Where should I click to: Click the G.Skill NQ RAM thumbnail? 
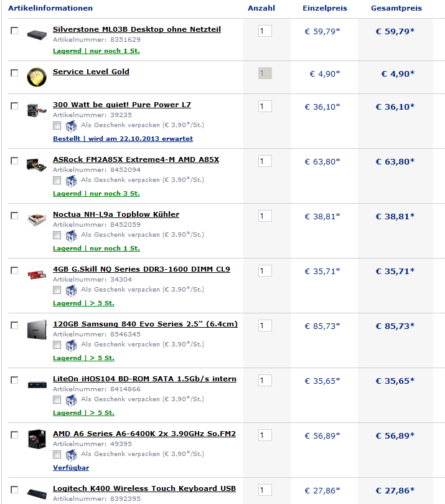(x=37, y=275)
